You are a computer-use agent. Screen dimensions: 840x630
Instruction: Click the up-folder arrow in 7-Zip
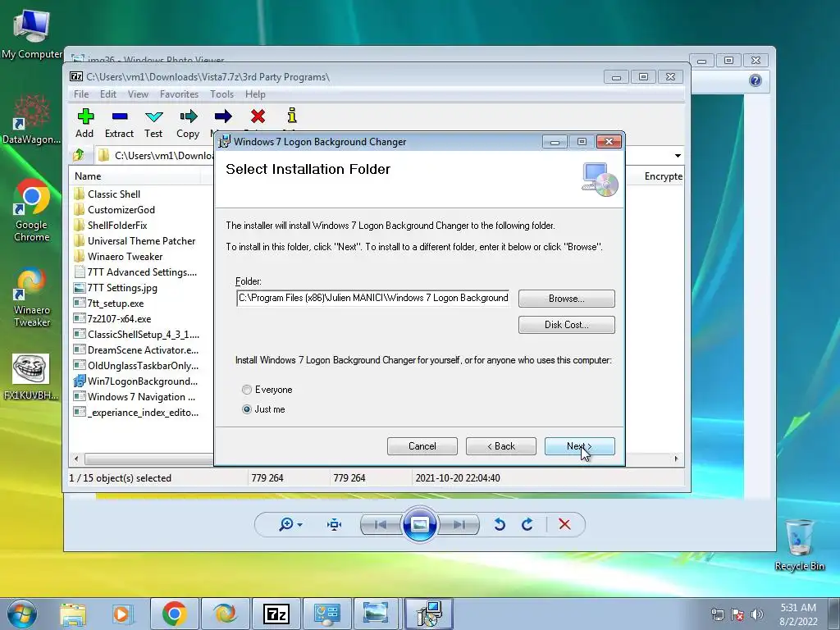[x=79, y=155]
